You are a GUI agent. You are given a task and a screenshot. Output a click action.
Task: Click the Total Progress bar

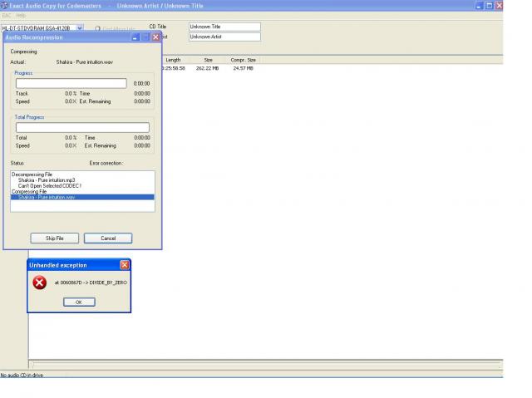pyautogui.click(x=82, y=127)
